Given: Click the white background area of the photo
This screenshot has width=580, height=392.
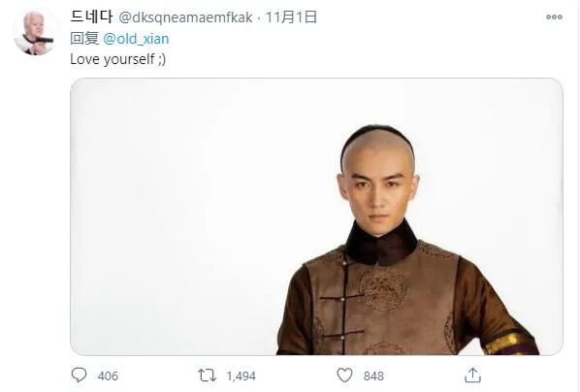Looking at the screenshot, I should pos(185,214).
